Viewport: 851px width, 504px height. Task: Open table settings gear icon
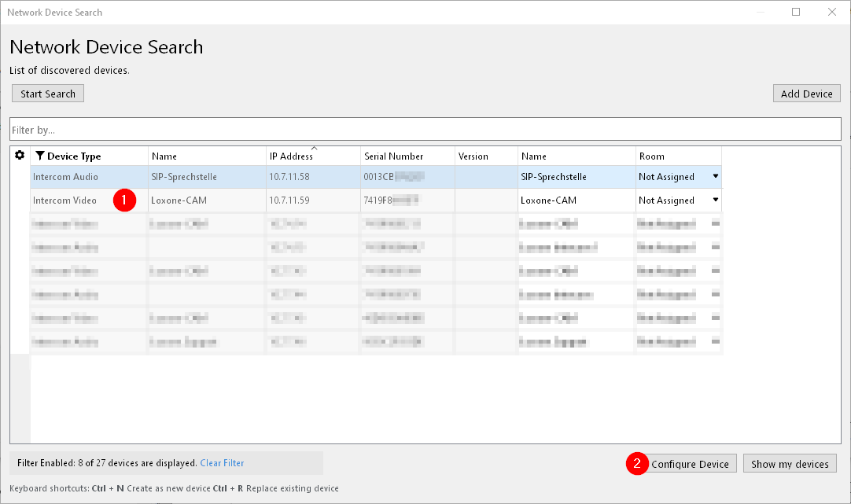pyautogui.click(x=20, y=156)
